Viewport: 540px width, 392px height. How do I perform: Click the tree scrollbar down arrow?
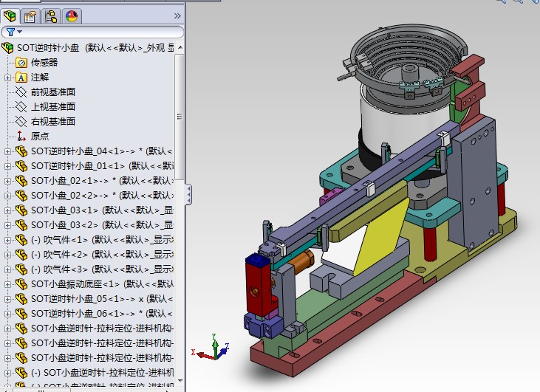180,381
